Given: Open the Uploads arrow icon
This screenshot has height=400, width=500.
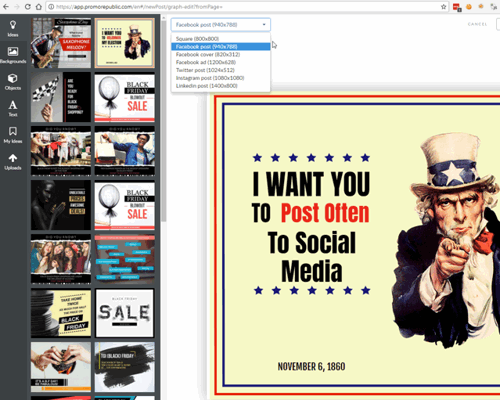Looking at the screenshot, I should (x=13, y=158).
